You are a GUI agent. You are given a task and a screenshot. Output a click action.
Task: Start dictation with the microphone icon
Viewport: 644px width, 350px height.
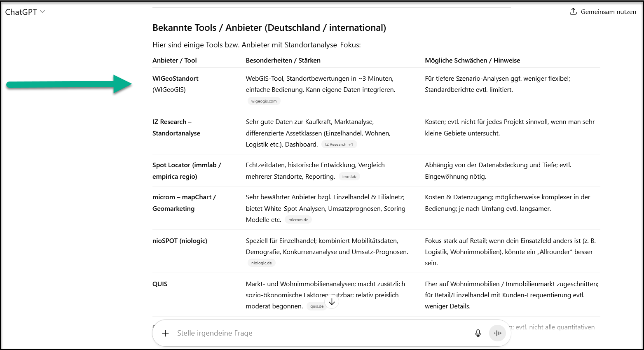tap(478, 333)
